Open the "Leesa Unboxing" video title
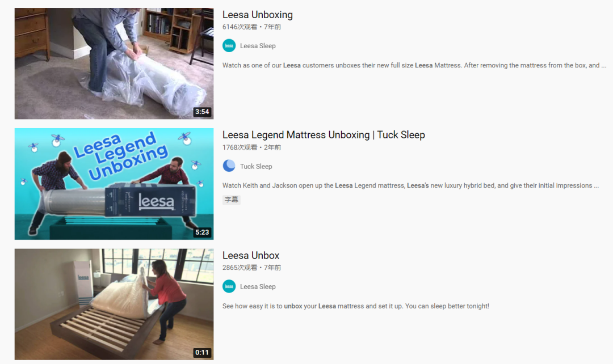This screenshot has height=364, width=613. point(258,15)
